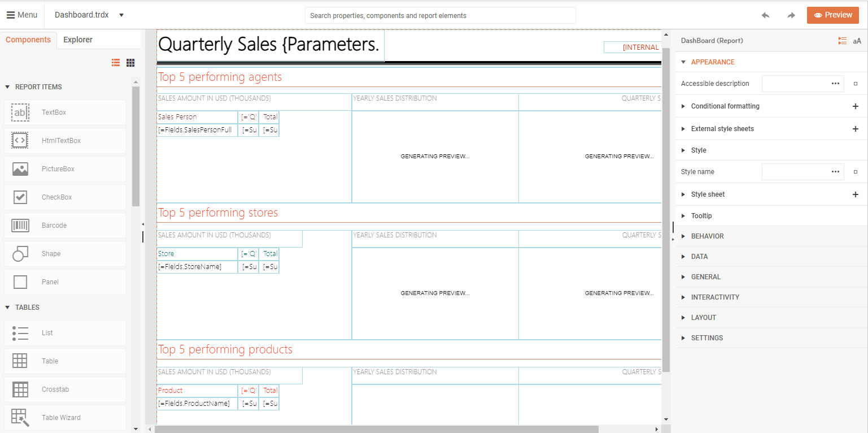
Task: Toggle alphabetical property sorting (aA)
Action: tap(857, 41)
